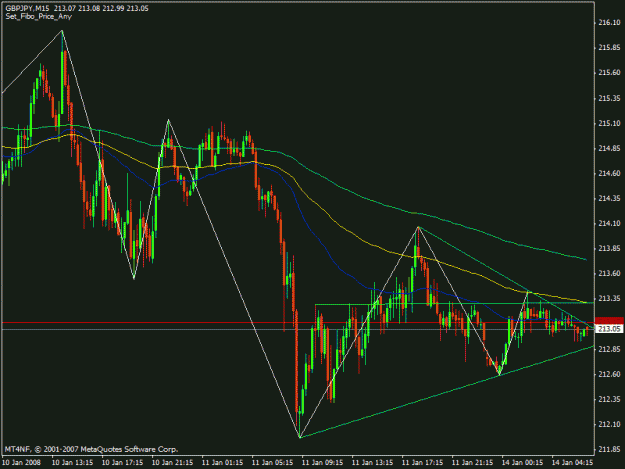Click the 11 Jan 05:15 time label
Viewport: 625px width, 469px height.
click(273, 463)
